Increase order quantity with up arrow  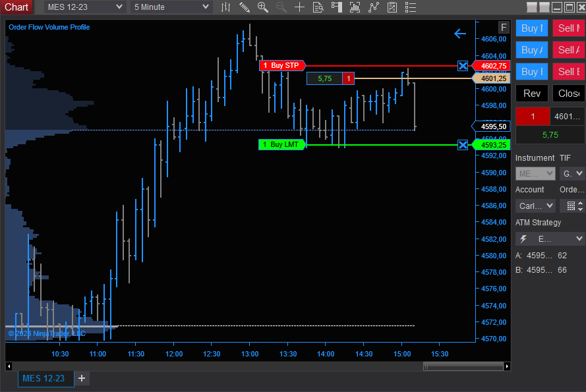[580, 204]
